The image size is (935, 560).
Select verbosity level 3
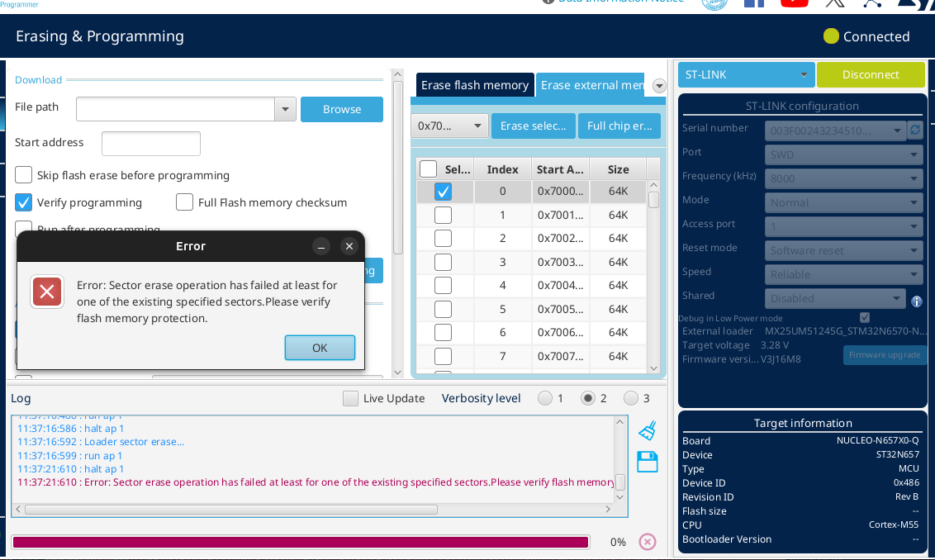click(631, 398)
